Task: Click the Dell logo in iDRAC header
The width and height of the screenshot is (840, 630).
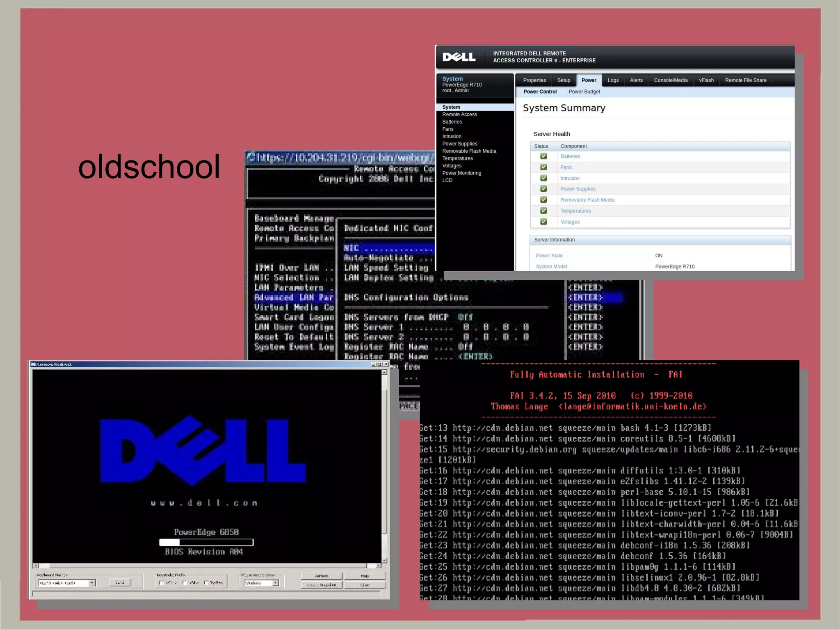Action: (x=459, y=57)
